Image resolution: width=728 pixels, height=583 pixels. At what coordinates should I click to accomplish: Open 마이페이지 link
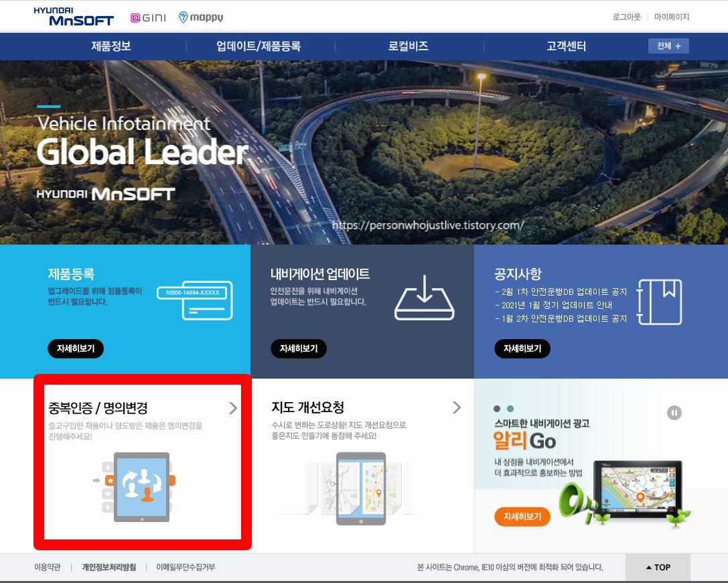(x=671, y=17)
